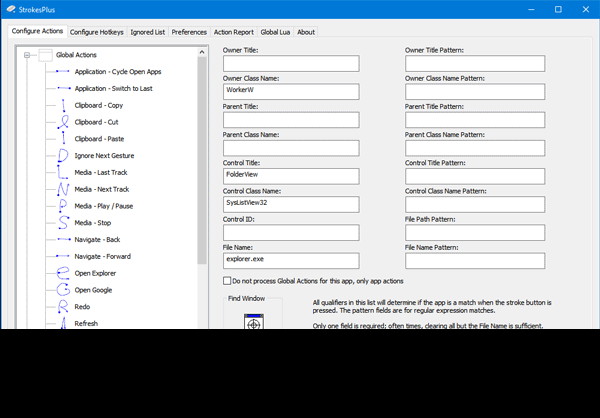This screenshot has width=600, height=418.
Task: Click the Cycle Open Apps gesture icon
Action: (x=63, y=72)
